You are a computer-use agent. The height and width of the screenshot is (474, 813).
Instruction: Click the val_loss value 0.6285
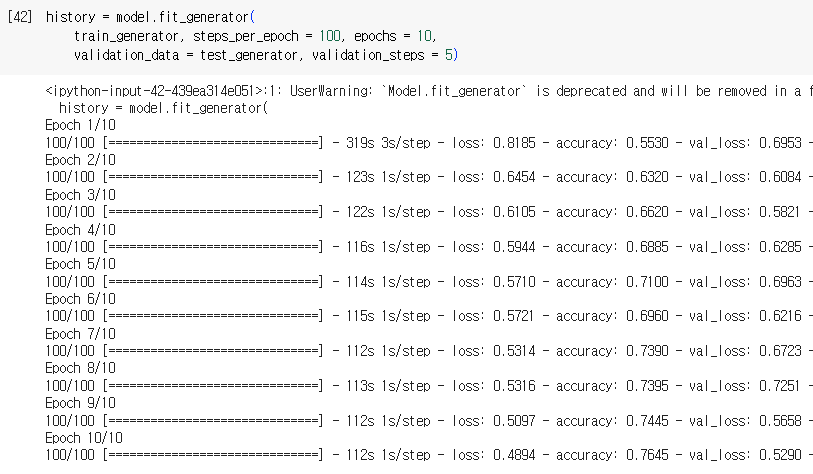click(x=780, y=247)
